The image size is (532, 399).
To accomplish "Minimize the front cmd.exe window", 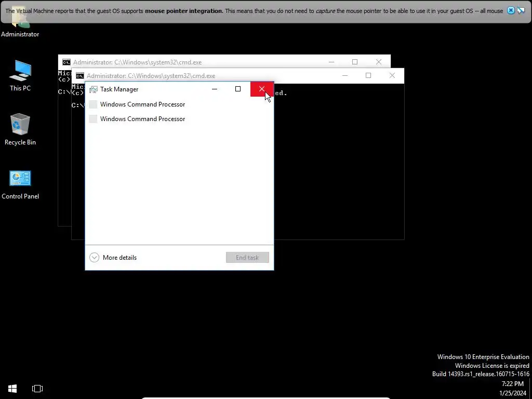I will [x=345, y=76].
